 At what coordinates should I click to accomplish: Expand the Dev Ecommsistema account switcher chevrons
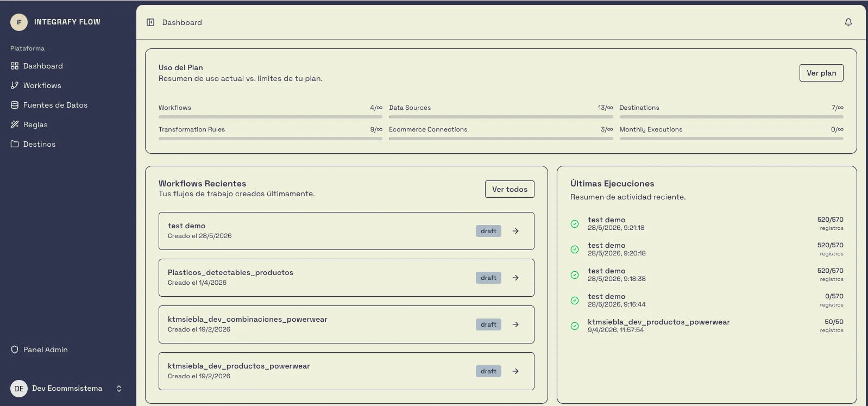119,389
